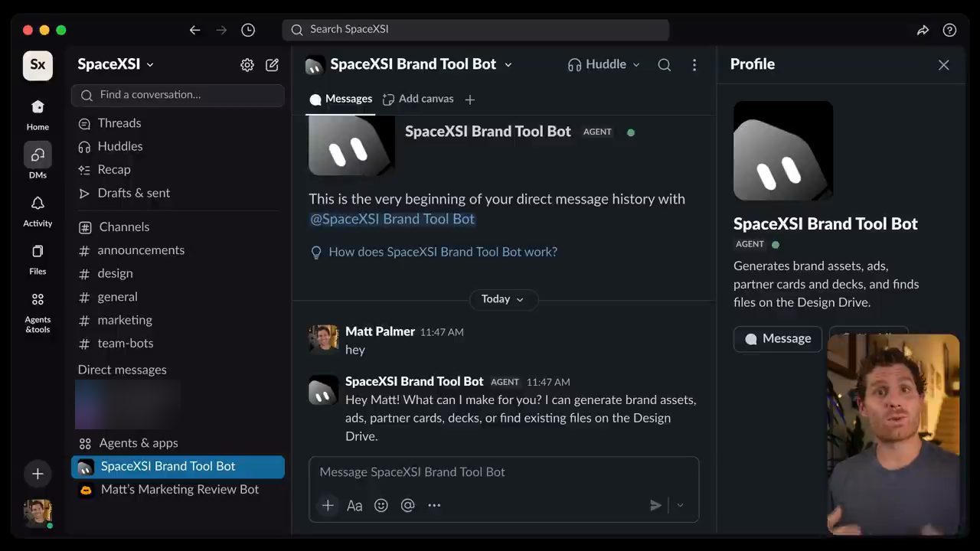Screen dimensions: 980x551
Task: Expand the SpaceXSI workspace menu
Action: pos(116,64)
